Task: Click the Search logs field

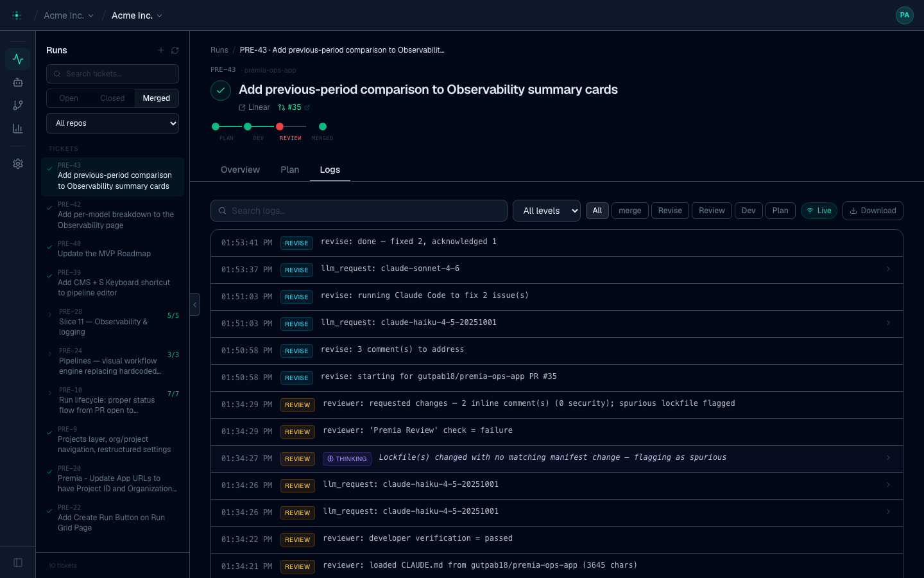Action: click(x=359, y=211)
